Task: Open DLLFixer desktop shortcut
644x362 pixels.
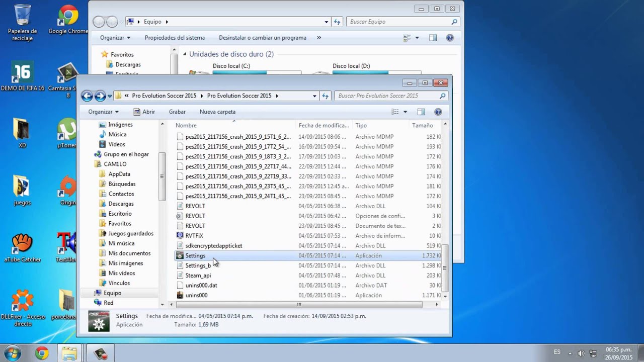Action: click(23, 308)
